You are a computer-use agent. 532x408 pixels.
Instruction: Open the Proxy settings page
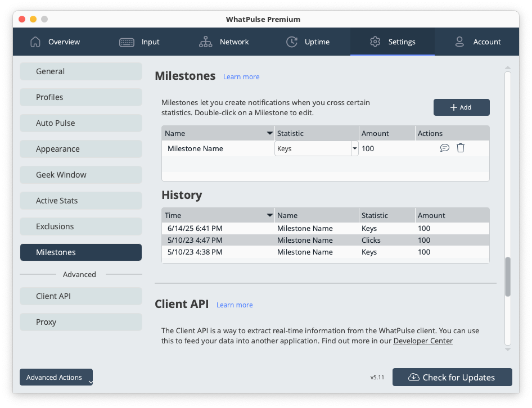point(80,322)
